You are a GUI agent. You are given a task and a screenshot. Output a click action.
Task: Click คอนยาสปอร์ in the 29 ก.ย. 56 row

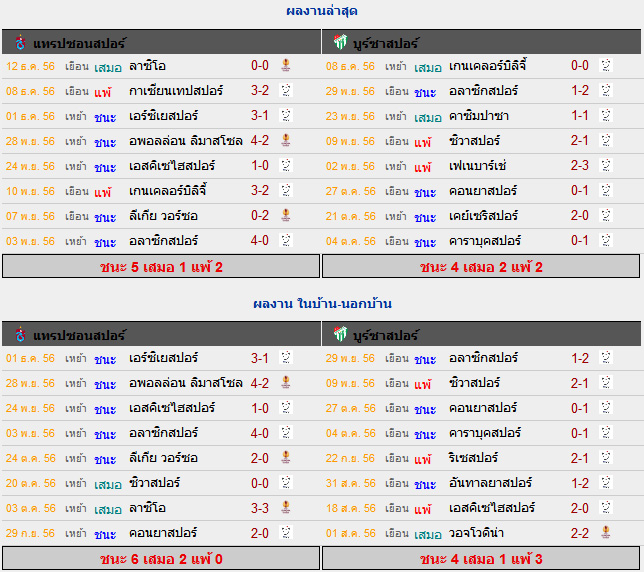[163, 533]
